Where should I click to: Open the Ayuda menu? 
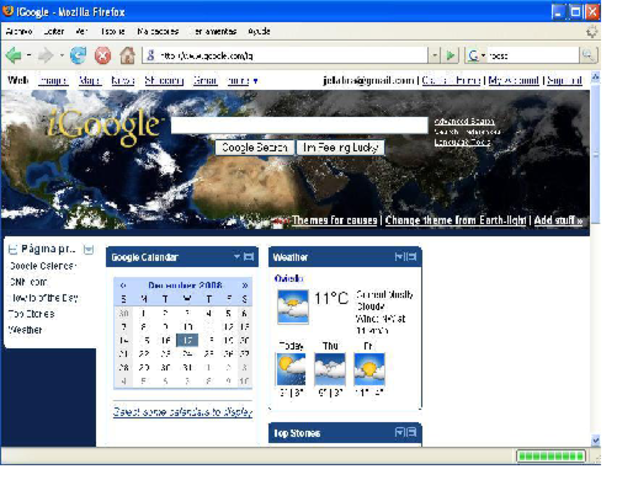(259, 31)
